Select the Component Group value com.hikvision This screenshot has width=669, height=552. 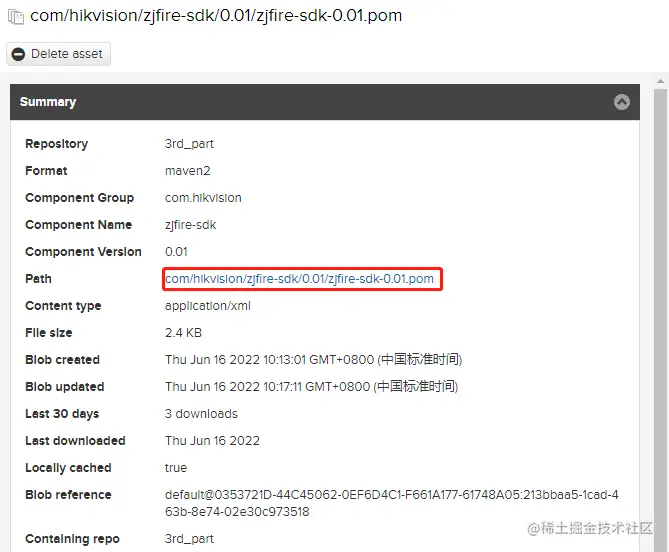[x=203, y=198]
